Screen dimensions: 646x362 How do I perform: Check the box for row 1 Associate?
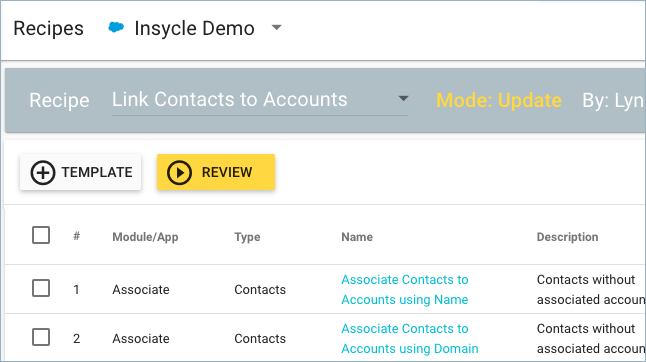tap(41, 288)
